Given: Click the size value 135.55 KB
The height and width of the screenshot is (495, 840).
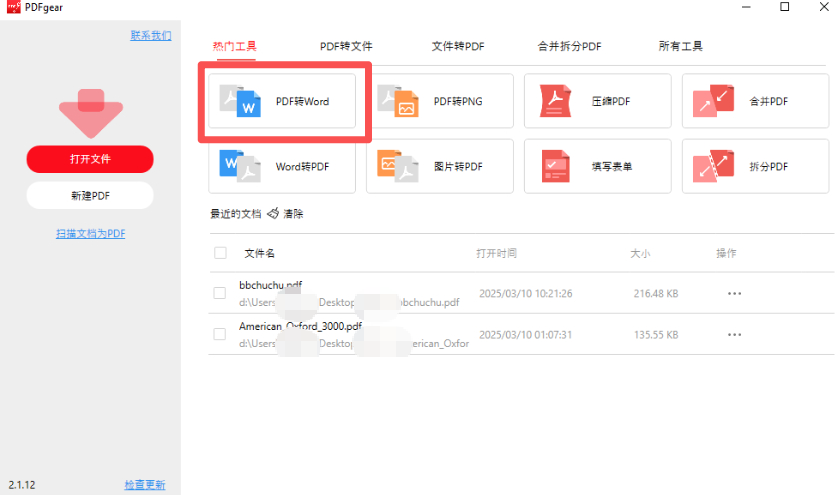Looking at the screenshot, I should point(656,335).
